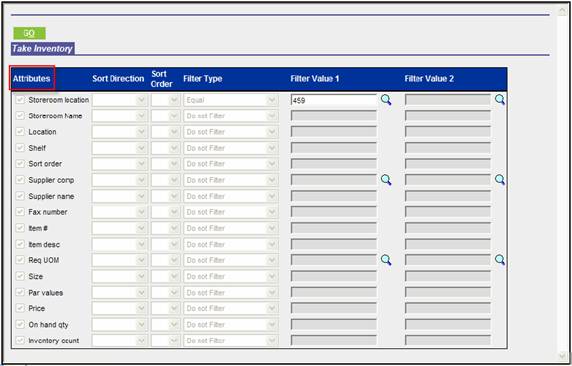Open the Equal Filter Type dropdown

point(231,100)
